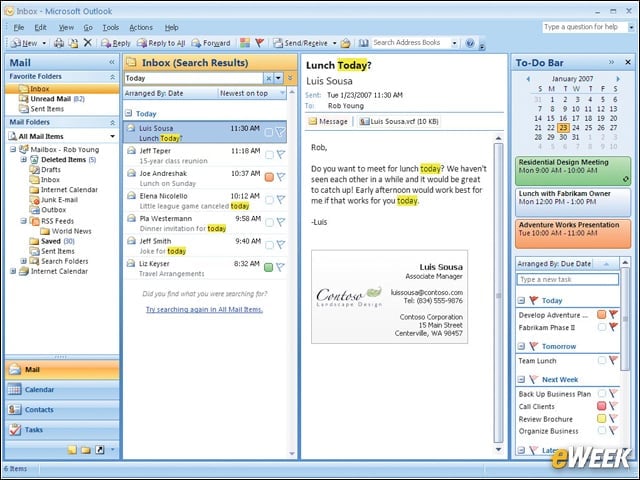The height and width of the screenshot is (480, 640).
Task: Click Try searching again in All Mail Items
Action: coord(204,309)
